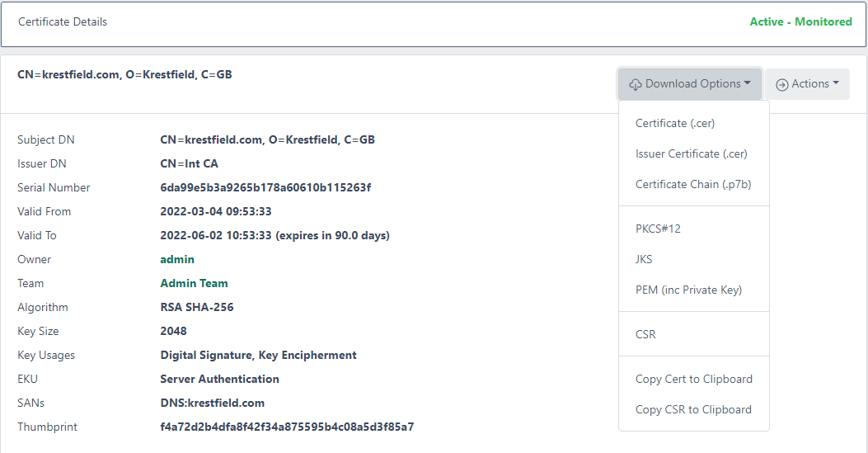868x453 pixels.
Task: Choose PEM (inc Private Key) option
Action: [688, 290]
